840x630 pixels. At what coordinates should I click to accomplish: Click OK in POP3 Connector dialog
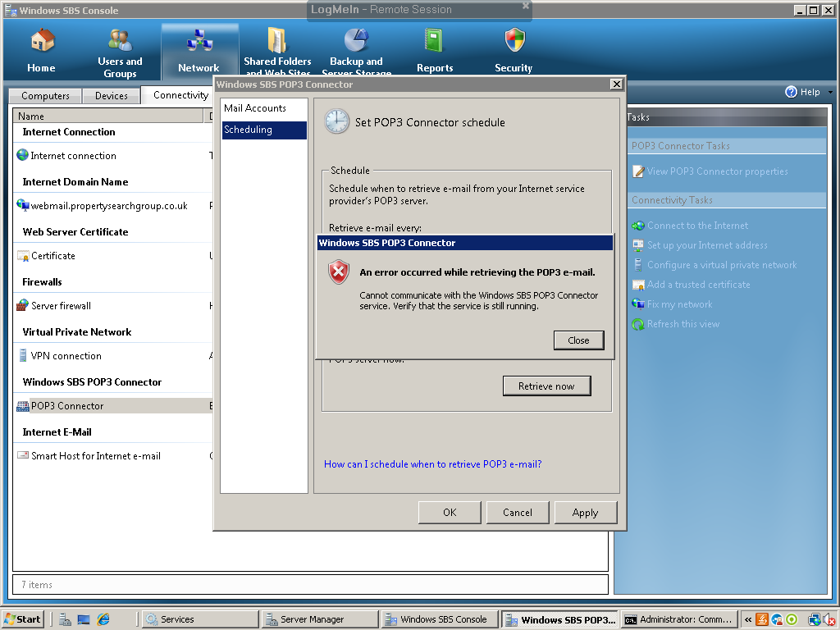pyautogui.click(x=450, y=513)
